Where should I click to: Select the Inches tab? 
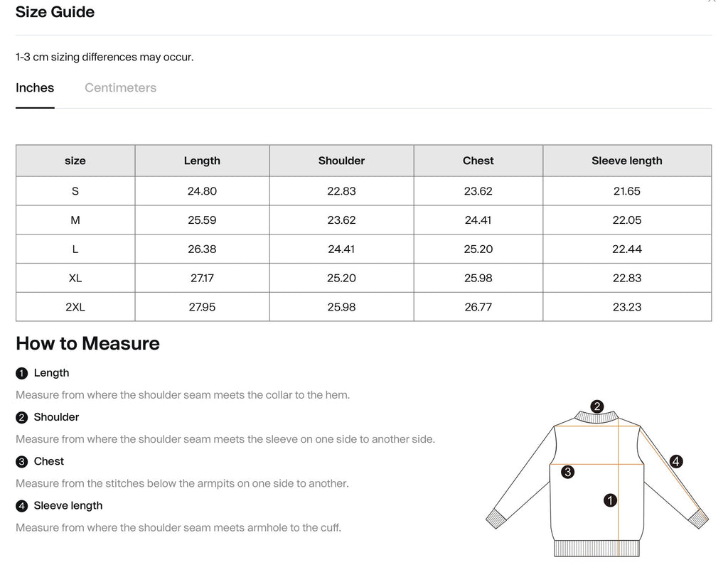click(35, 87)
